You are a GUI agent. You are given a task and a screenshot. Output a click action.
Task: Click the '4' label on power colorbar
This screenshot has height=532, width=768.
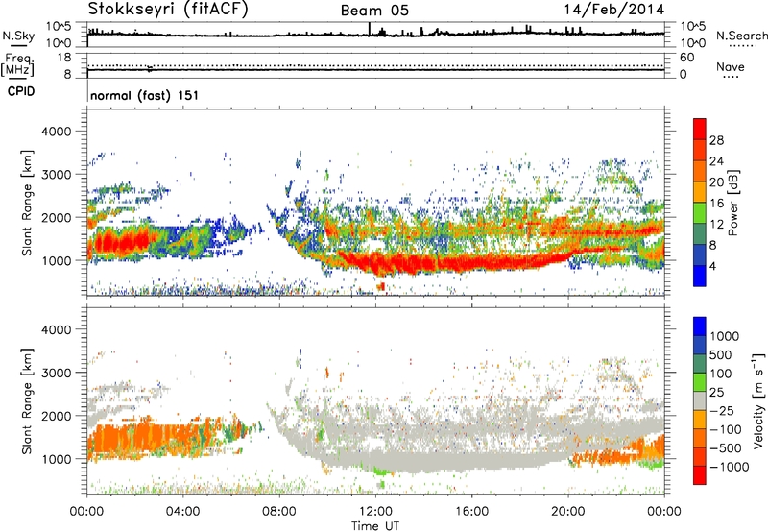(x=712, y=267)
